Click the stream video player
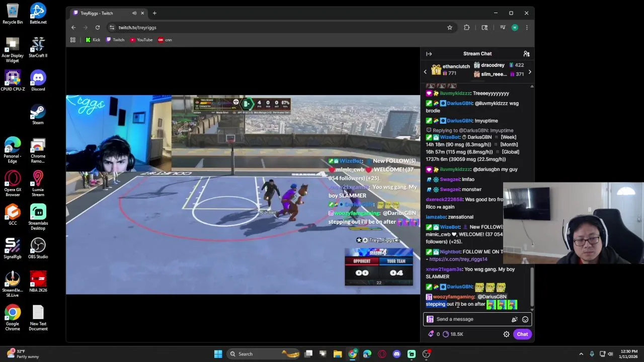This screenshot has width=644, height=362. 243,195
